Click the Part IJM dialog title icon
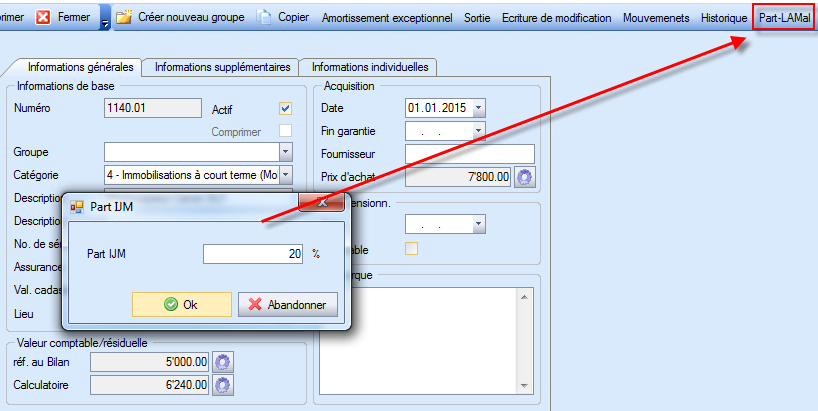This screenshot has height=411, width=818. click(77, 207)
